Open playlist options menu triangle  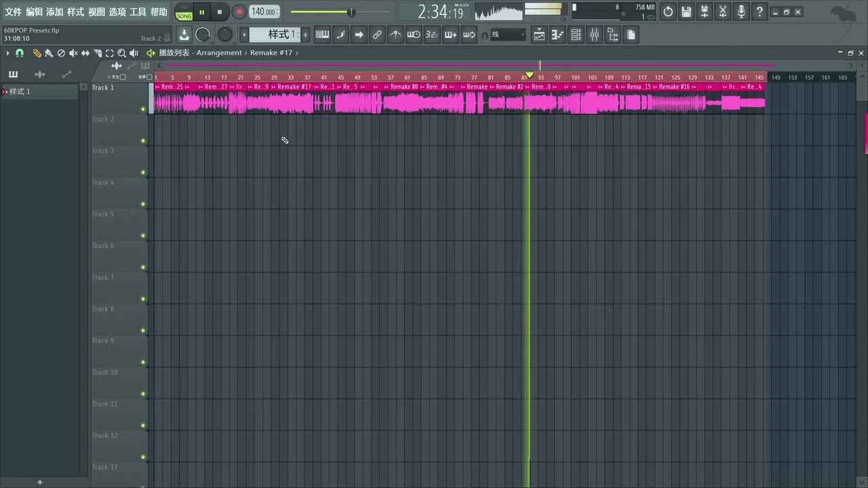pos(7,53)
